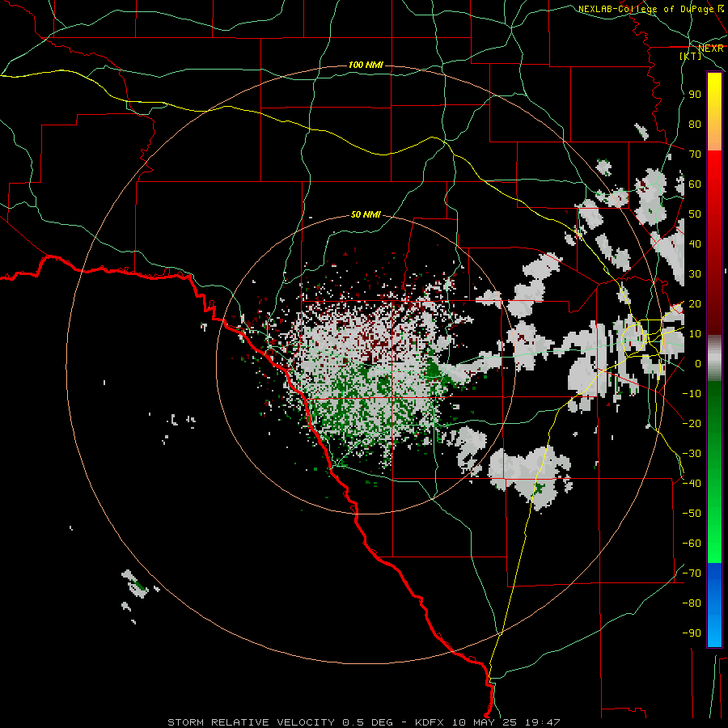This screenshot has height=728, width=728.
Task: Click the "-30" value on the velocity scale
Action: [692, 454]
